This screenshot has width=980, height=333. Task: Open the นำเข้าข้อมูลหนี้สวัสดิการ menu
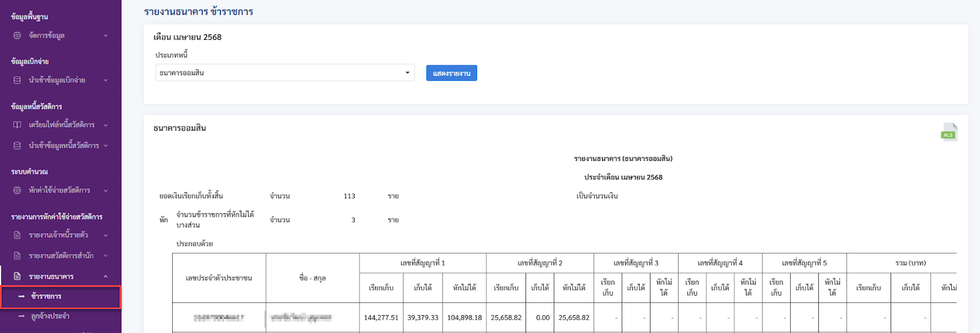point(61,146)
